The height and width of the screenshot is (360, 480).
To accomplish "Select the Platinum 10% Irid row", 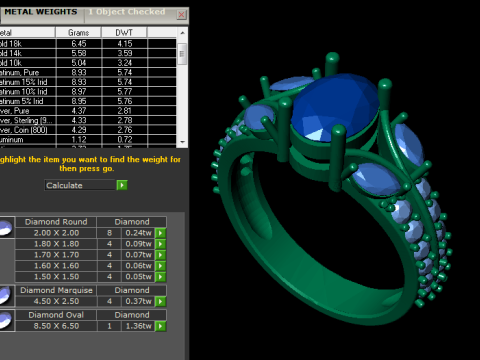I will point(88,92).
